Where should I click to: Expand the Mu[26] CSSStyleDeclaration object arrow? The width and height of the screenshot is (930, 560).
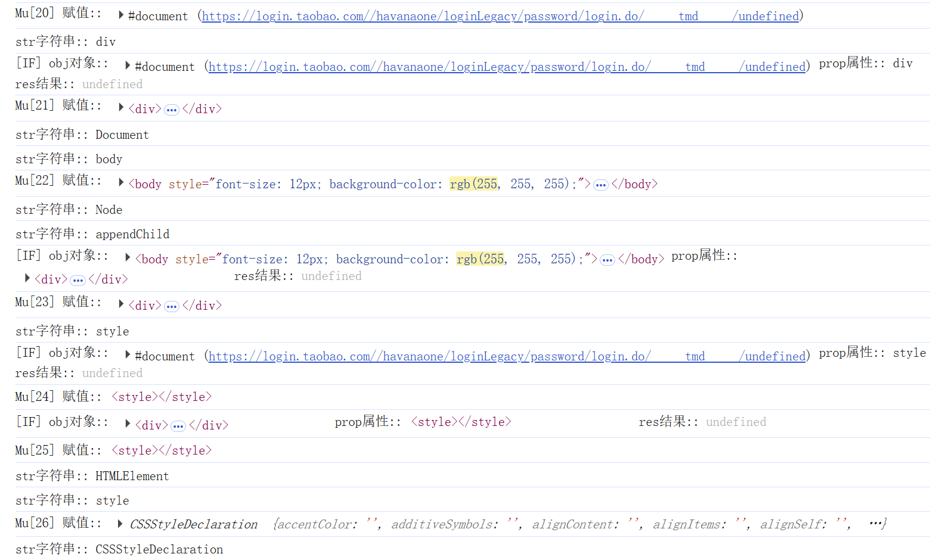(x=121, y=524)
